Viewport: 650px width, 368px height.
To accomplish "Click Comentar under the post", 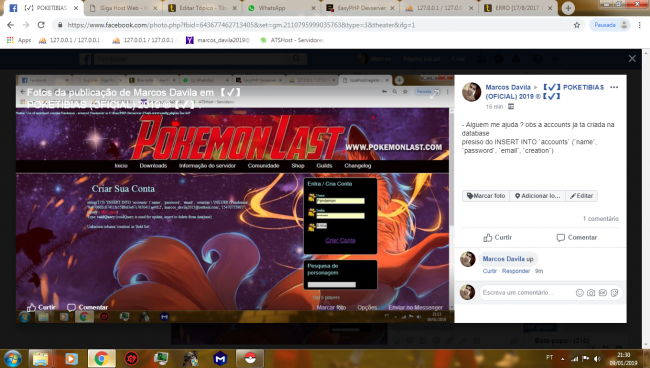I will (577, 237).
